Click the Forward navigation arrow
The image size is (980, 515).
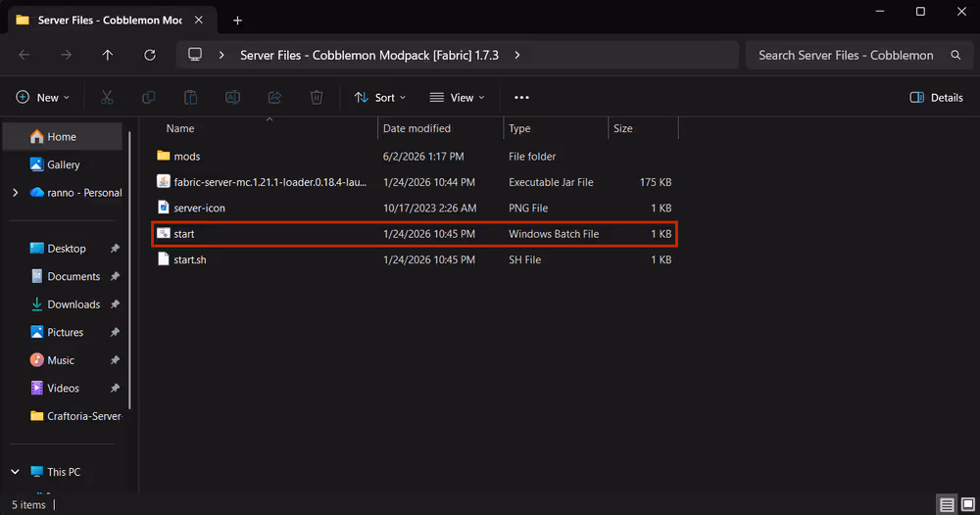pos(66,55)
